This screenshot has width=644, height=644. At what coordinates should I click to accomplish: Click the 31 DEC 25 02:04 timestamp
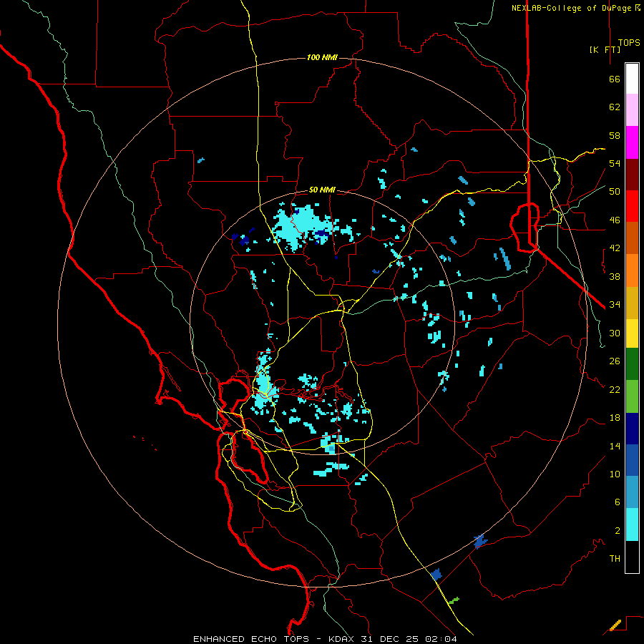(x=409, y=639)
